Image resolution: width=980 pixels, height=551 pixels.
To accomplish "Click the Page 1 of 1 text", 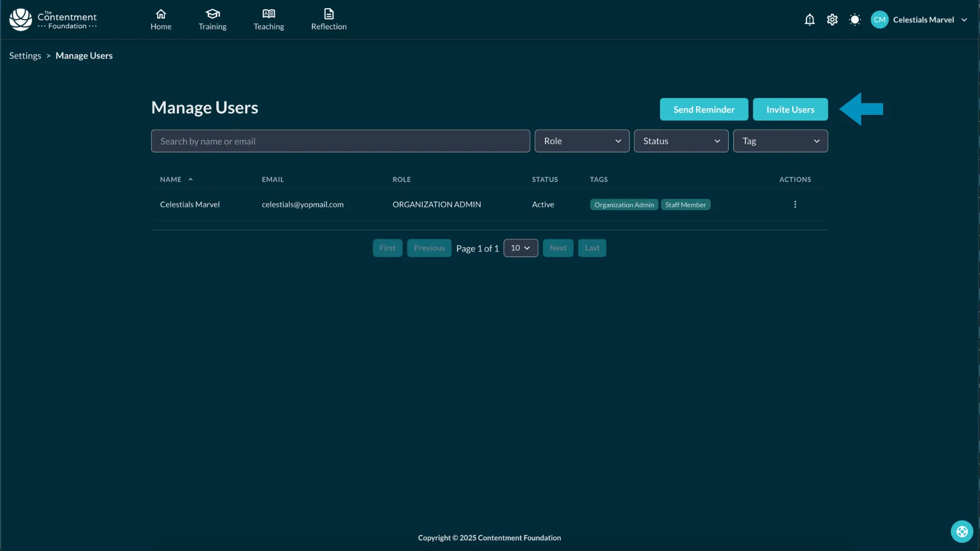I will (477, 248).
